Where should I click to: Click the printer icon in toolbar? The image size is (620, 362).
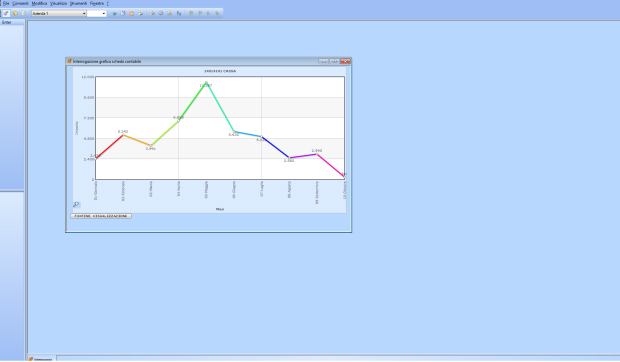pos(140,13)
